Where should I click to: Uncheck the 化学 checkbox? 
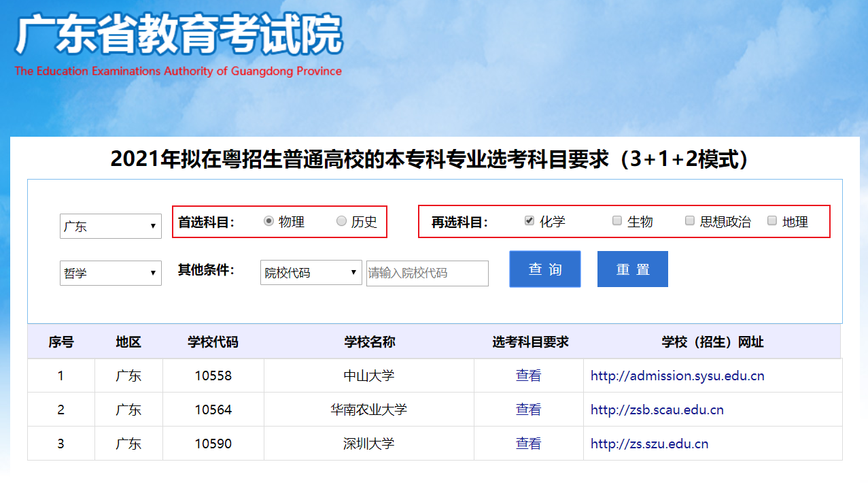click(x=530, y=220)
